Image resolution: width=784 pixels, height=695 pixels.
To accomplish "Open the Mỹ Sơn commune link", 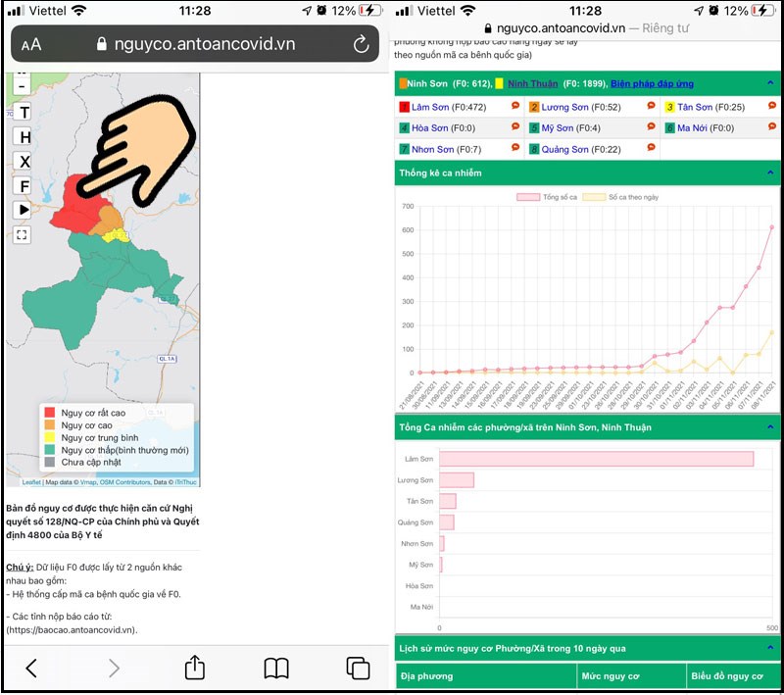I will [557, 128].
